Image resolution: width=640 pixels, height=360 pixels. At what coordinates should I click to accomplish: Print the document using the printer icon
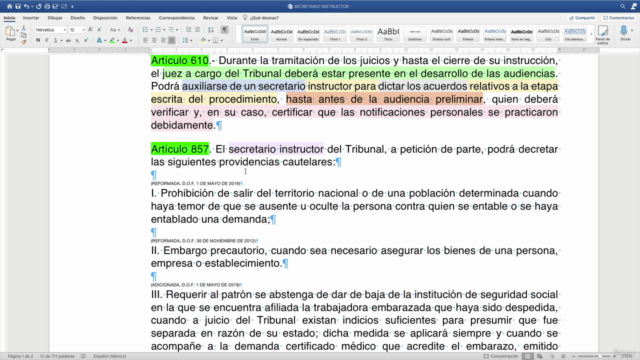(x=47, y=7)
